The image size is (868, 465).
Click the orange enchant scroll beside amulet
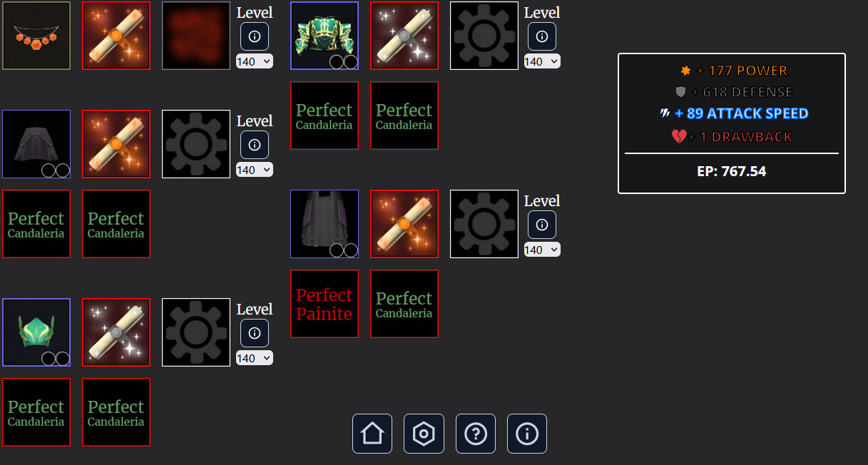(x=116, y=36)
